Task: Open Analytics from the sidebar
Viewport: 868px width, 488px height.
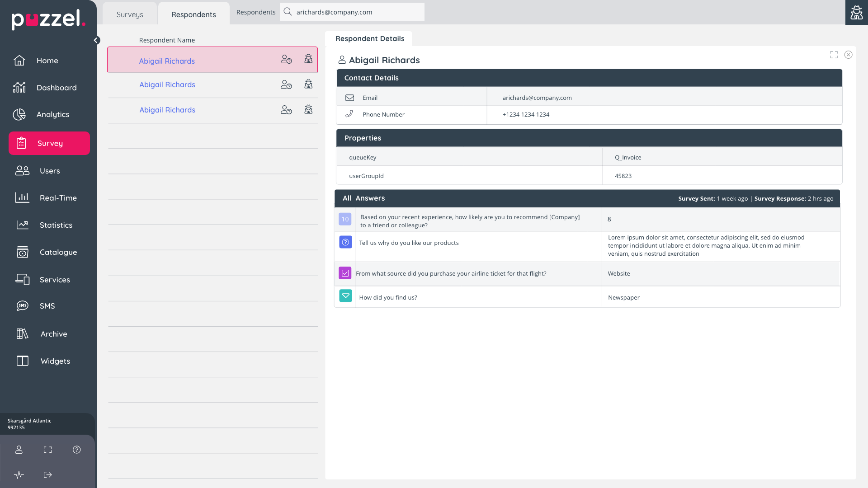Action: 52,114
